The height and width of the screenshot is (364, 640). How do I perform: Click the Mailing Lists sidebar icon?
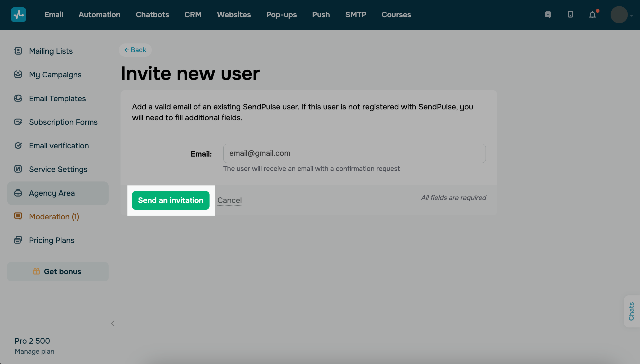(18, 51)
